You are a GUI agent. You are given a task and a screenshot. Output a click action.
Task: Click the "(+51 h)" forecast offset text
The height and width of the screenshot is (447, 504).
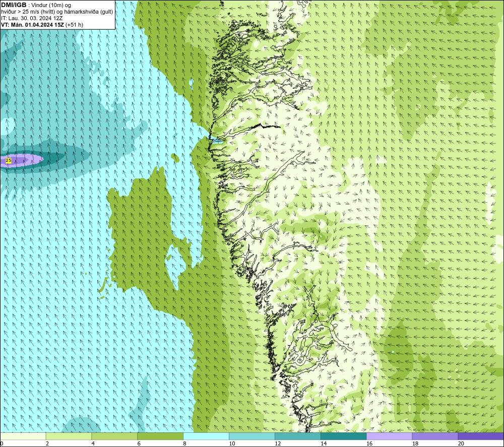(x=74, y=25)
